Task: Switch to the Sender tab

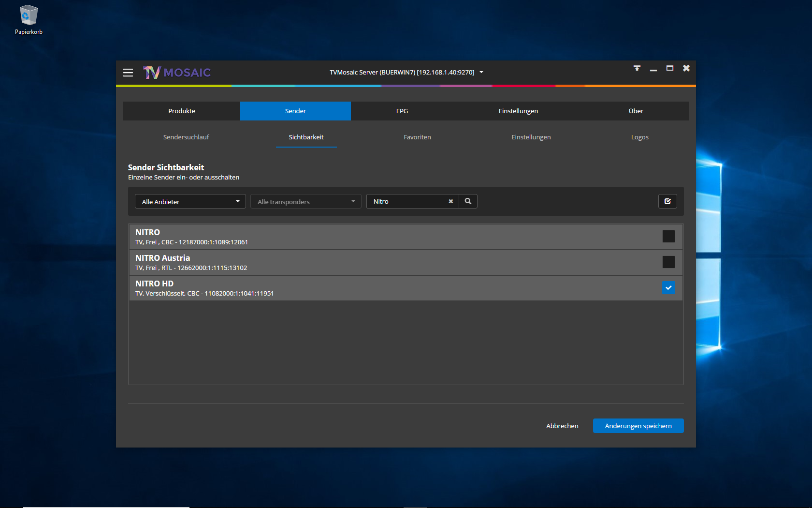Action: coord(295,111)
